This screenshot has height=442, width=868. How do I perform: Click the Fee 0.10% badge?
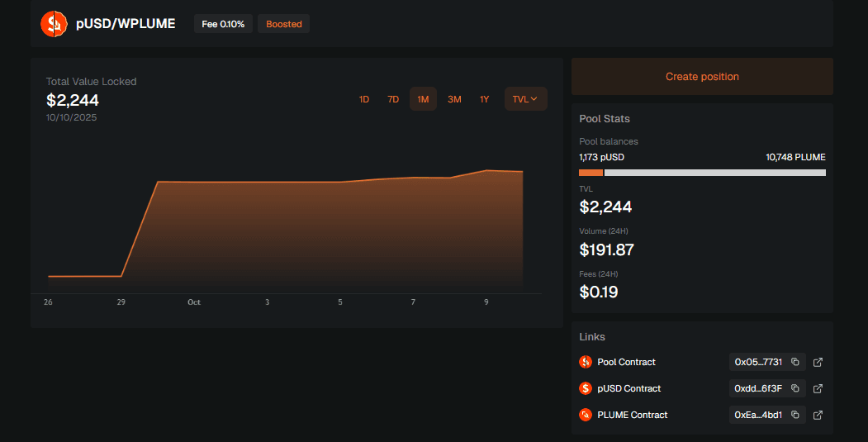pos(223,24)
